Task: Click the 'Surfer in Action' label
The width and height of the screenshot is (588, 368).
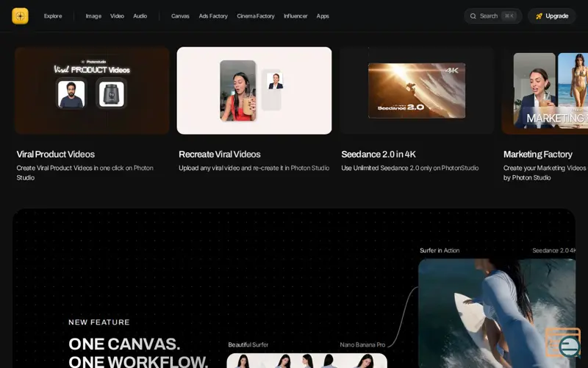Action: (x=440, y=250)
